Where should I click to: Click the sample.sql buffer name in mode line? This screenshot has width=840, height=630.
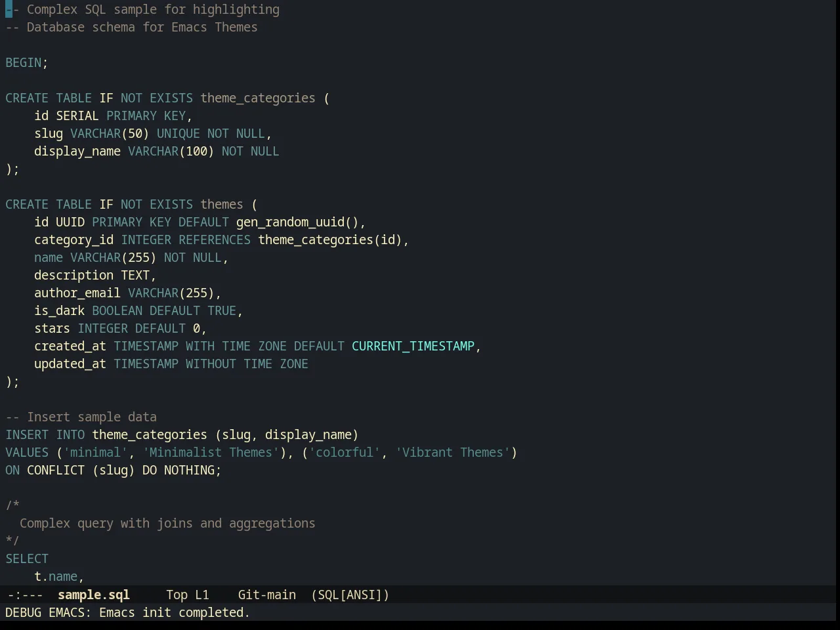[93, 595]
